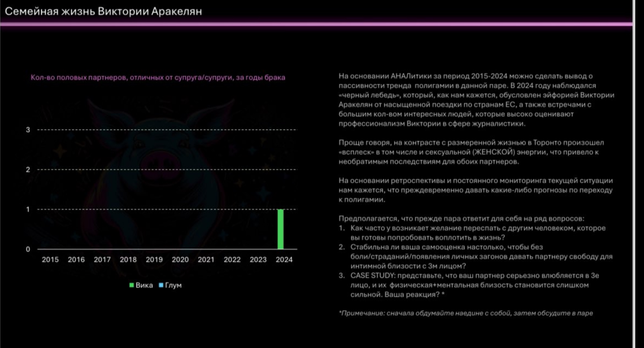Click the y-axis value 0
This screenshot has width=644, height=348.
[28, 249]
